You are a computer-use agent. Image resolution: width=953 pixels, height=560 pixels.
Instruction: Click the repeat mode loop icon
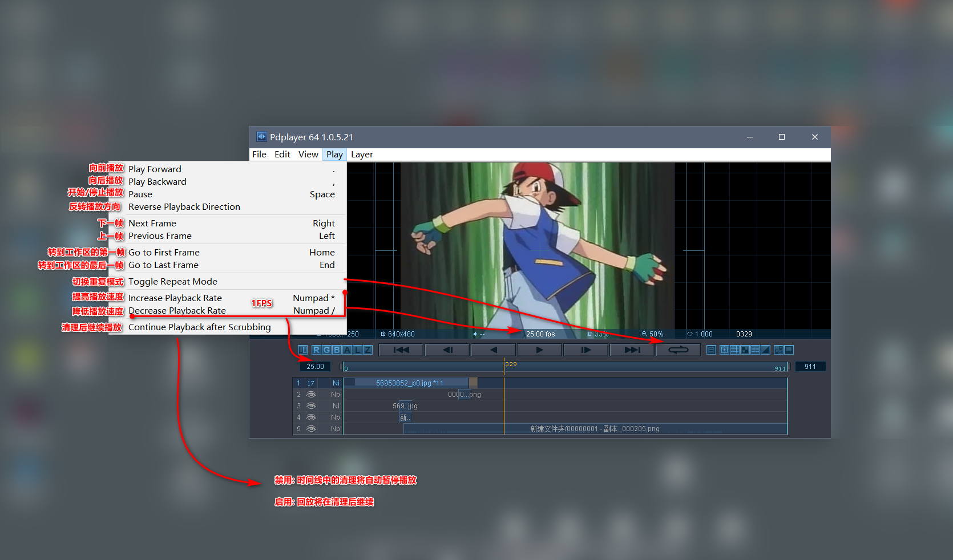(678, 350)
